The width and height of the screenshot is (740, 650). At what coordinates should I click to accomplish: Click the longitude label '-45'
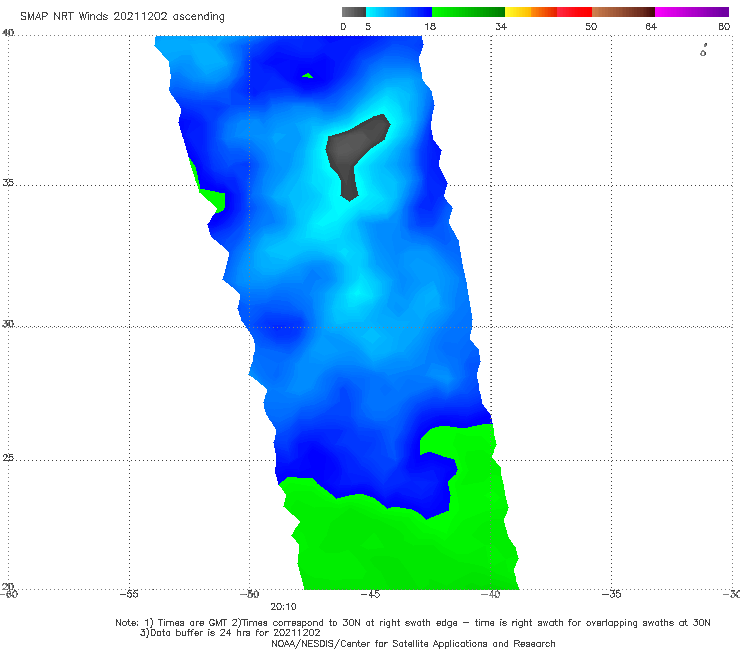[370, 594]
